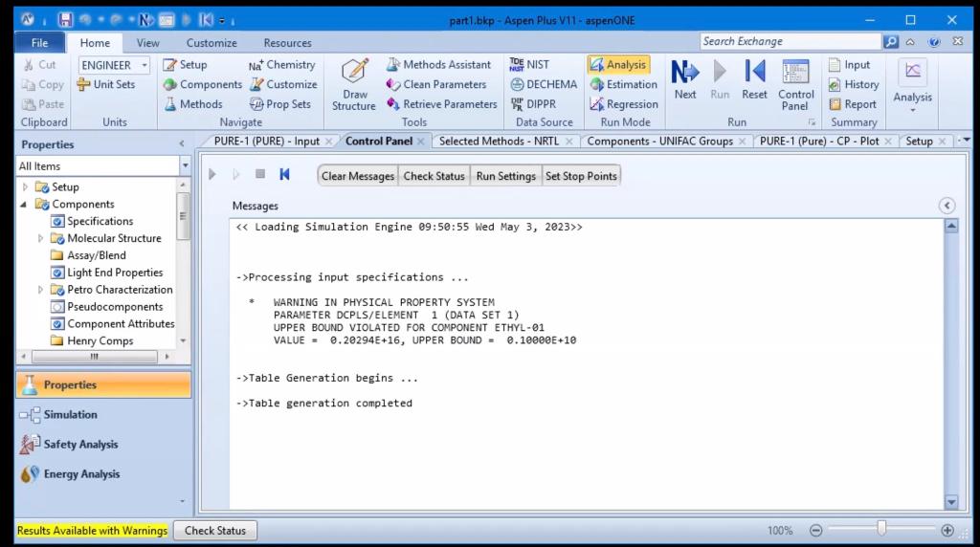Click the help icon in the ribbon header
The height and width of the screenshot is (547, 980).
coord(934,42)
